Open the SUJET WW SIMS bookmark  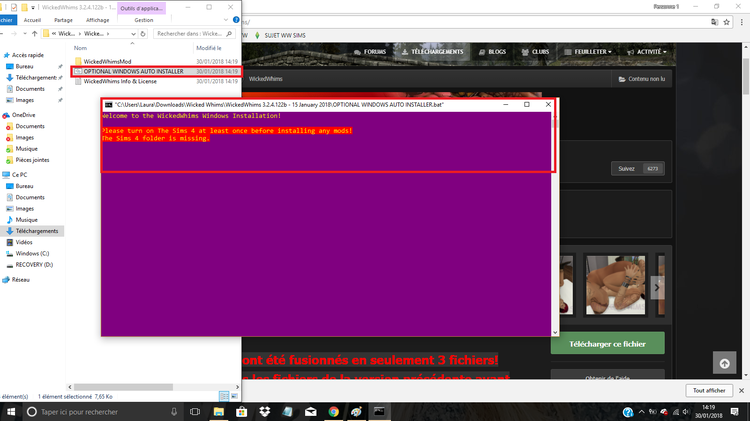click(x=280, y=35)
